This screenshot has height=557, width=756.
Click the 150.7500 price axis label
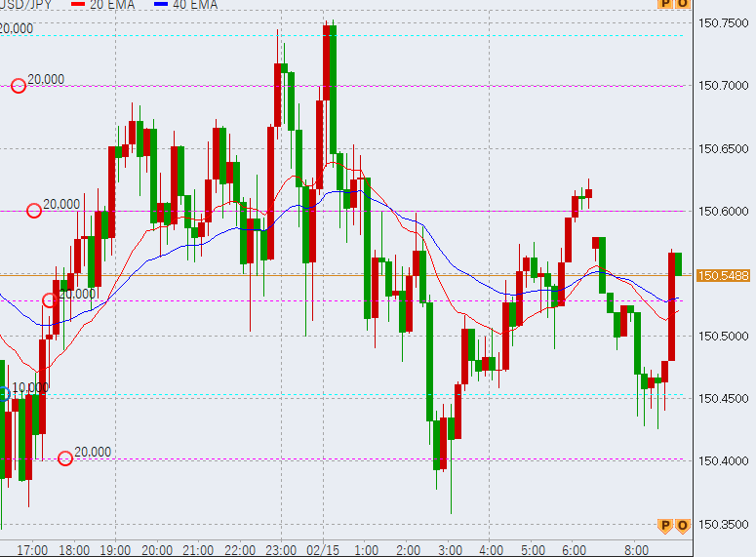[x=724, y=23]
